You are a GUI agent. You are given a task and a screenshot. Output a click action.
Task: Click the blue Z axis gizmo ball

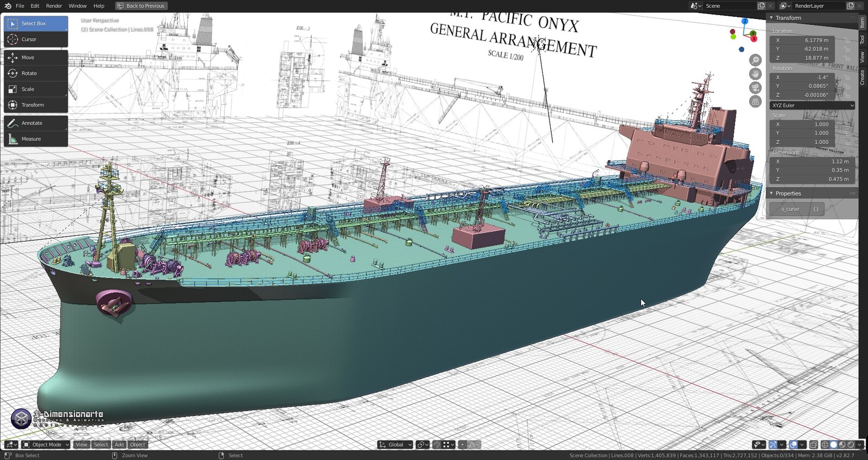(745, 21)
